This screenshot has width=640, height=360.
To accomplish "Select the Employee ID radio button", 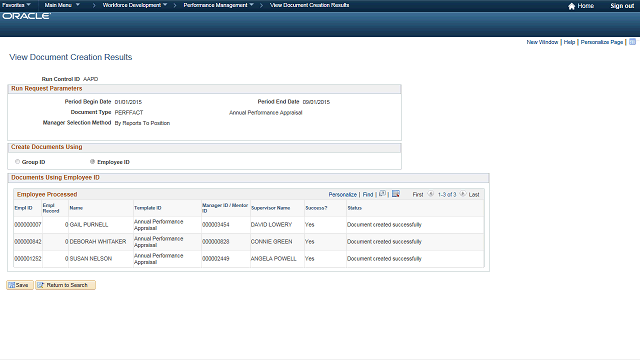I will 92,162.
